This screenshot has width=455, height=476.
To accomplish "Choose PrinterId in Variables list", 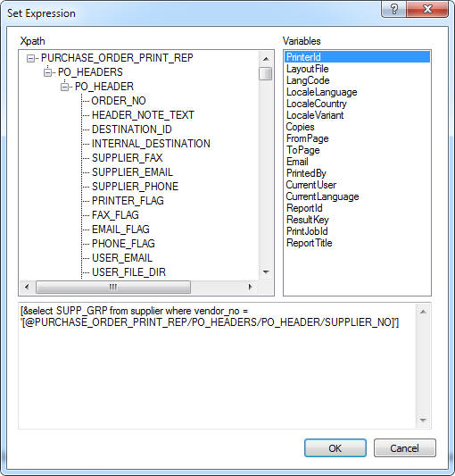I will click(357, 57).
